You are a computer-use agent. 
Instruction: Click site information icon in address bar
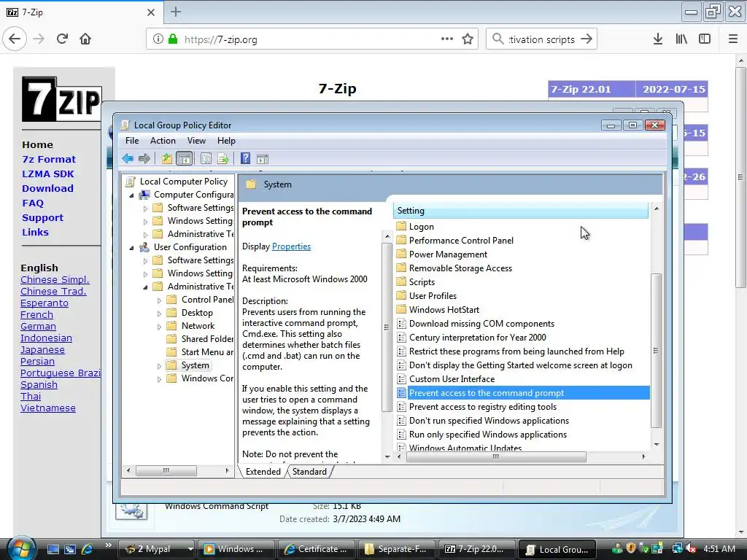tap(158, 39)
